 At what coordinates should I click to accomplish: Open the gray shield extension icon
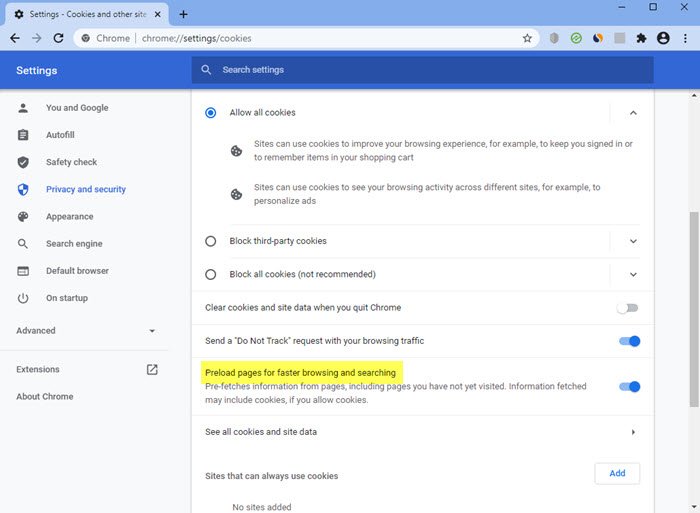tap(554, 38)
